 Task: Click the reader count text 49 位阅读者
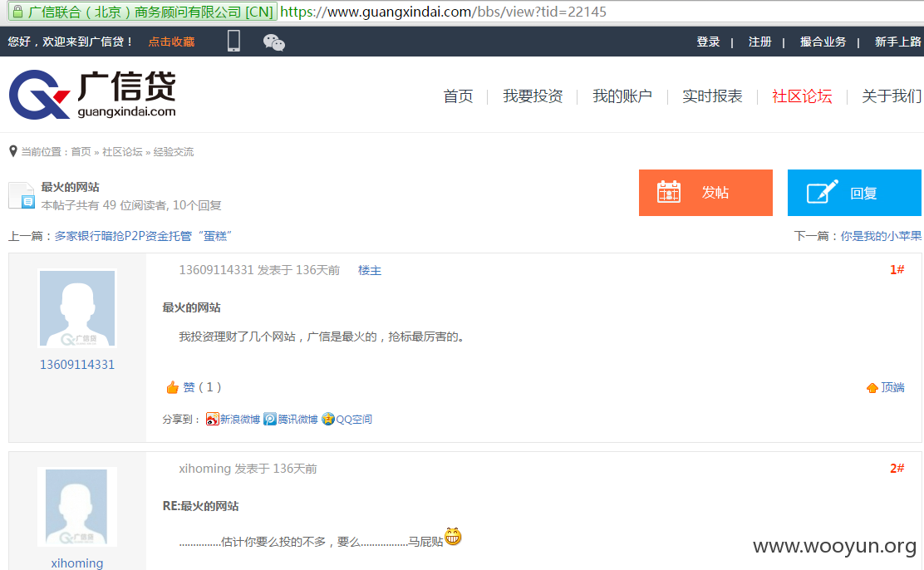(135, 205)
